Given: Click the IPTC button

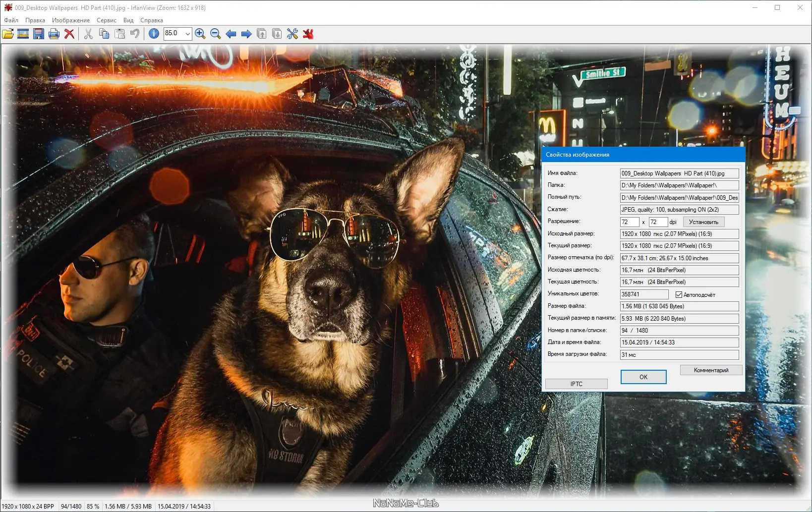Looking at the screenshot, I should point(576,384).
